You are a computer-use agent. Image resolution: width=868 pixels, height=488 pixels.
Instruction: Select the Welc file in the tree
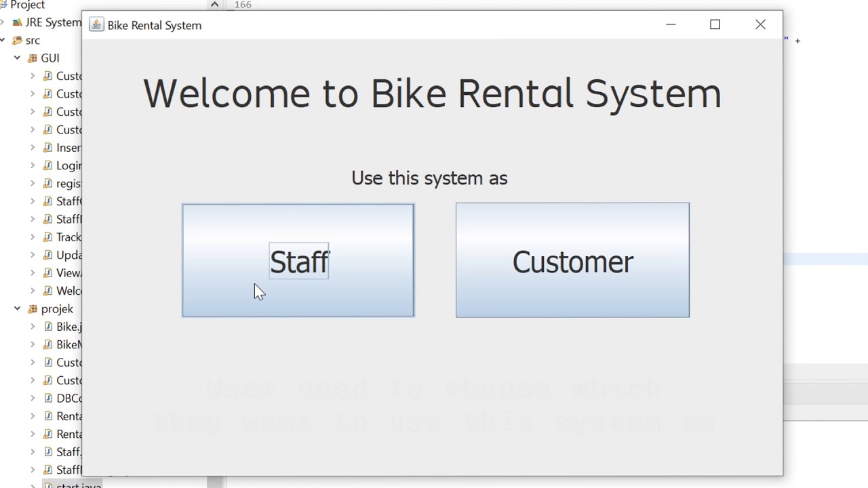click(x=68, y=291)
